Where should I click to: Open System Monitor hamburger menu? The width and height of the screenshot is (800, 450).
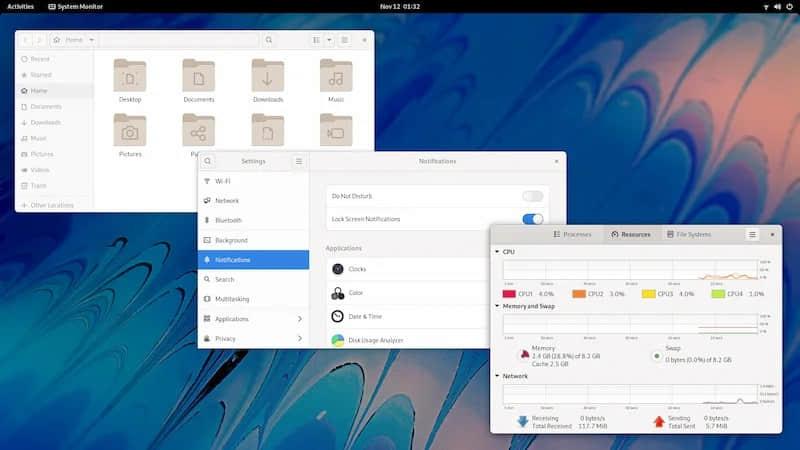(x=752, y=234)
